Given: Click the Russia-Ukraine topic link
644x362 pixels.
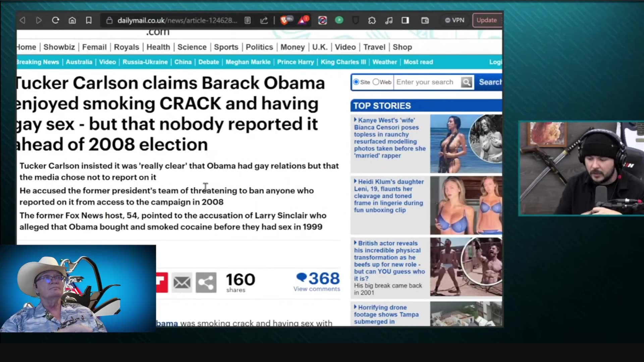Looking at the screenshot, I should 145,62.
